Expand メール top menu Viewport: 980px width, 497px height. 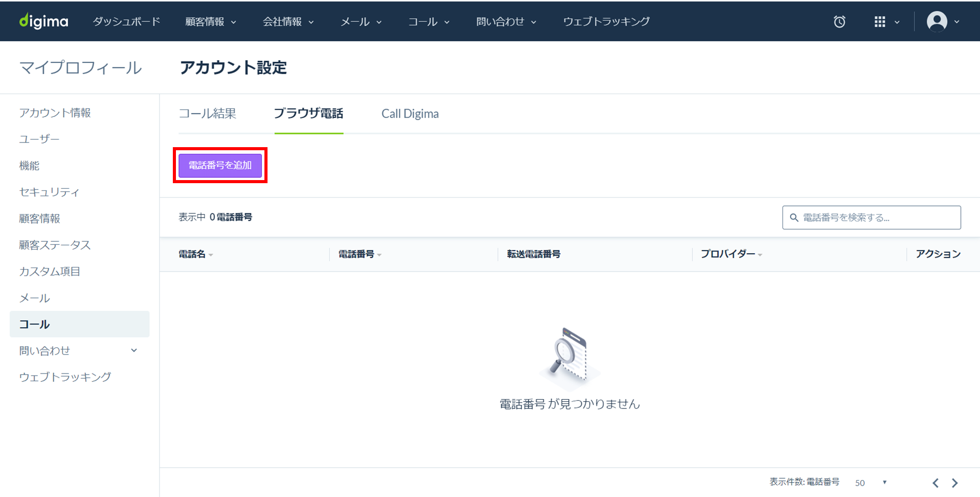point(361,22)
